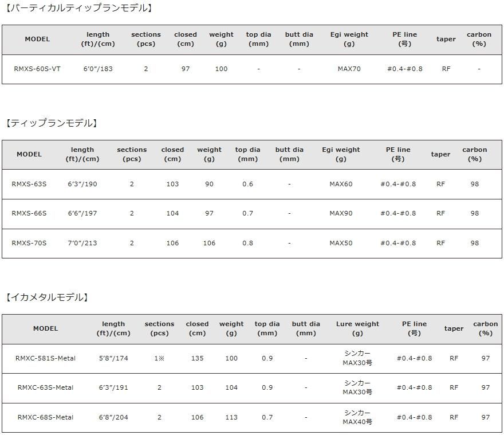
Task: Select the MAX50 Egi weight cell
Action: coord(341,243)
